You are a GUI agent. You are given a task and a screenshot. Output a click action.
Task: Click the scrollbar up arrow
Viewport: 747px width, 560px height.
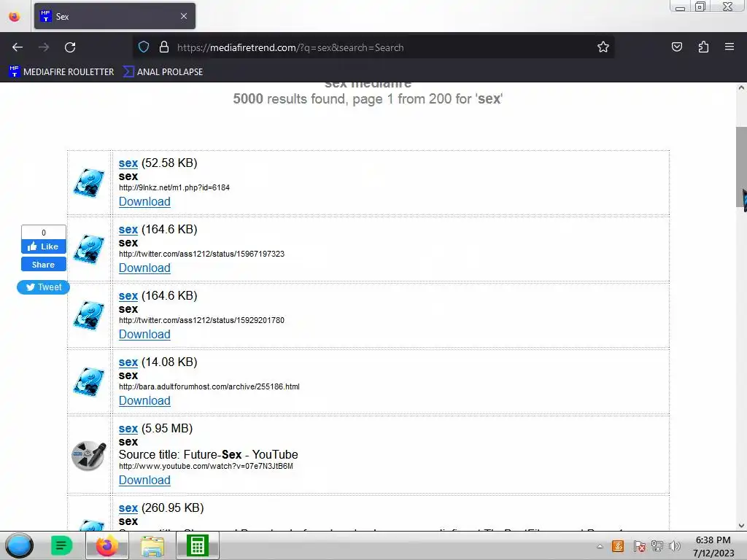pyautogui.click(x=741, y=87)
